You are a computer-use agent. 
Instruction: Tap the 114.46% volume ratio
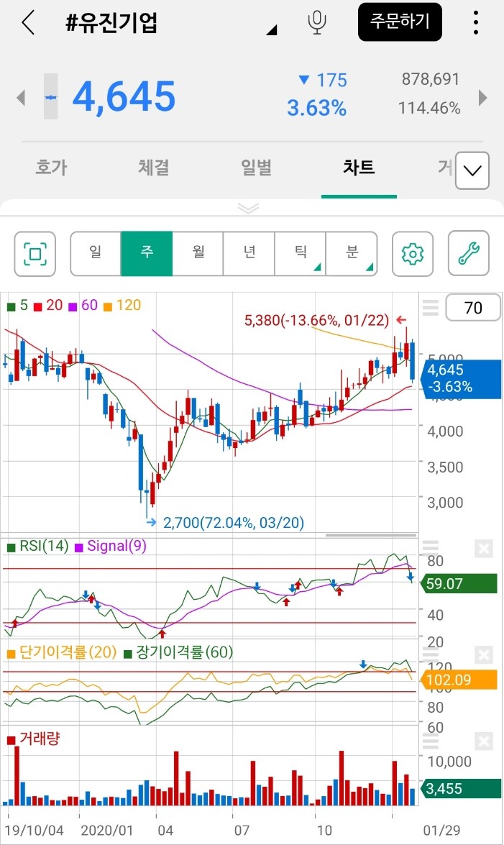coord(430,109)
